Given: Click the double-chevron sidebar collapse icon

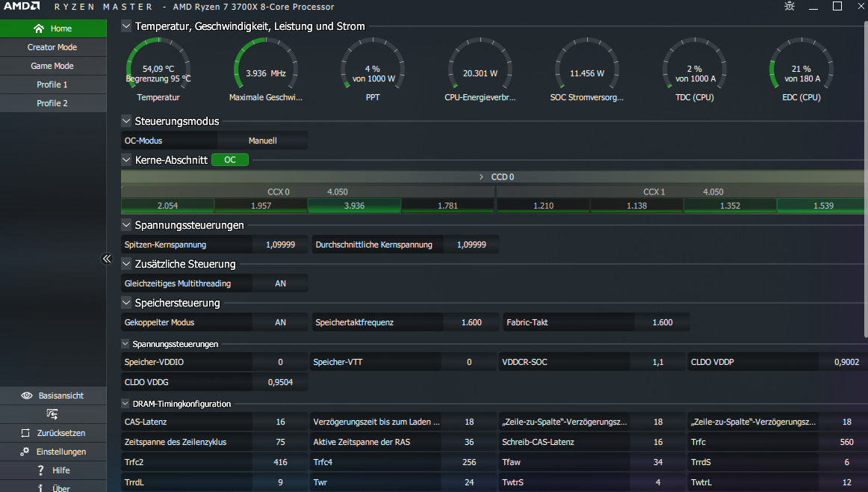Looking at the screenshot, I should pos(107,259).
